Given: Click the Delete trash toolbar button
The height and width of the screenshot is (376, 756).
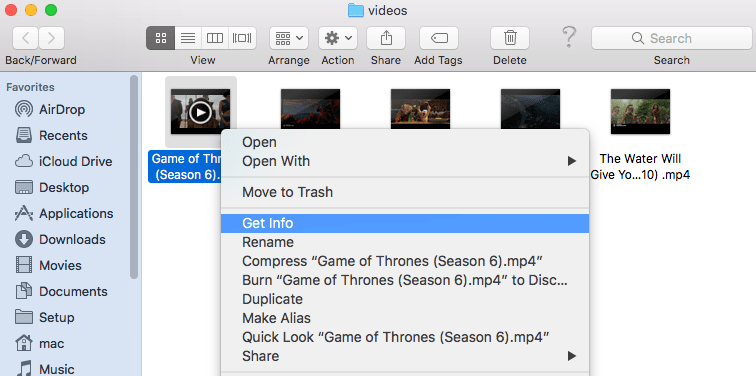Looking at the screenshot, I should [x=510, y=38].
